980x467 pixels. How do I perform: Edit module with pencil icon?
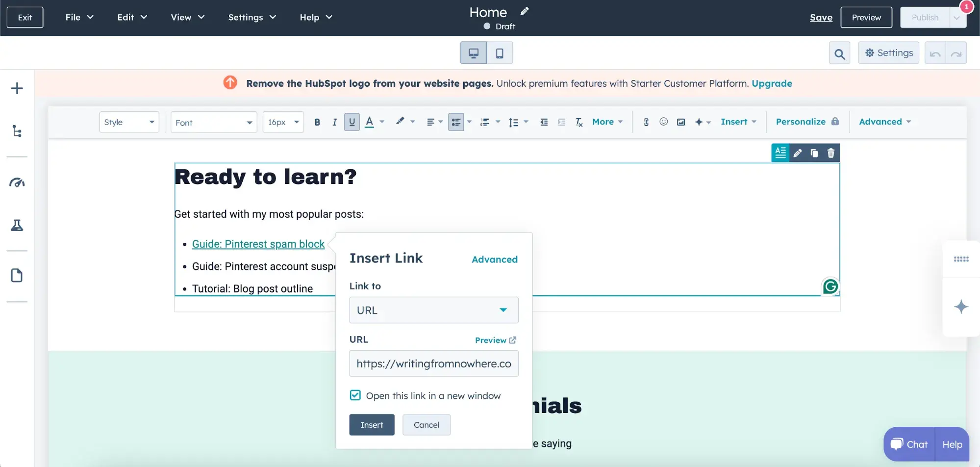pyautogui.click(x=798, y=153)
